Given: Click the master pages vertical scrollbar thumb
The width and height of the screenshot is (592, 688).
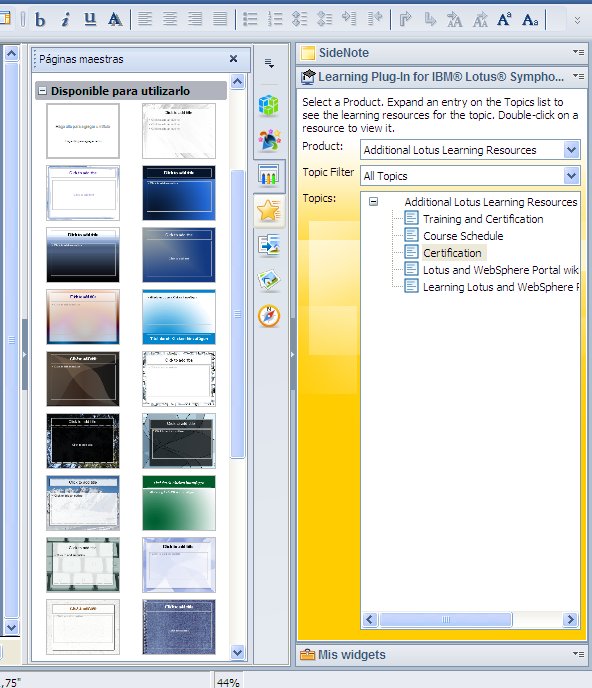Looking at the screenshot, I should (237, 314).
